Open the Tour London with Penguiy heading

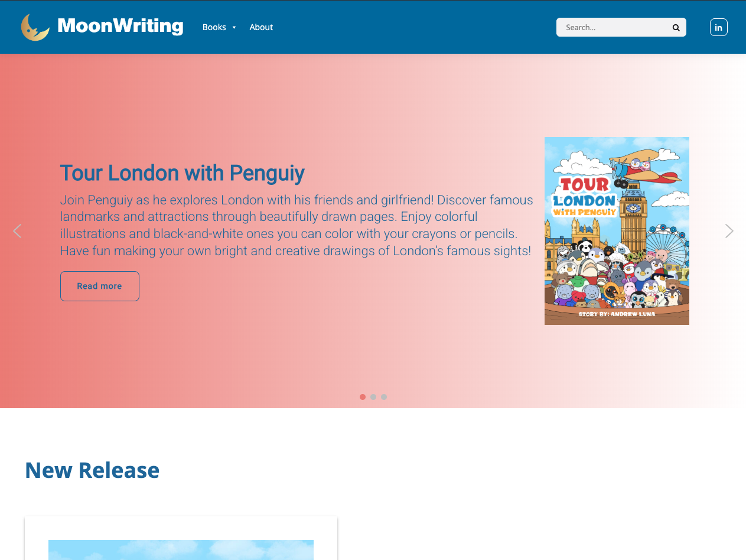click(x=183, y=173)
